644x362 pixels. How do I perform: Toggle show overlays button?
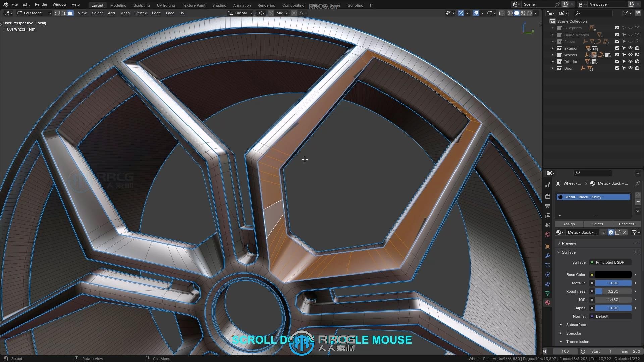(476, 13)
